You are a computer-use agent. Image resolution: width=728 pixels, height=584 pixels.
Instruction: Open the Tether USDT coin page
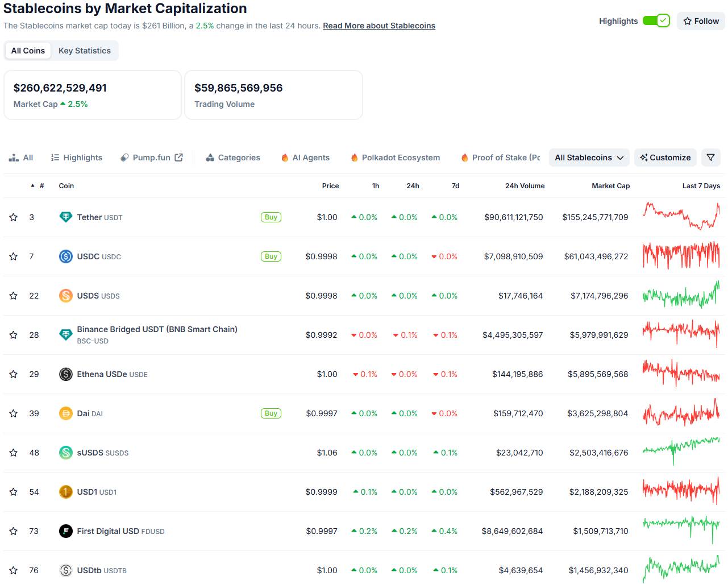pyautogui.click(x=99, y=217)
